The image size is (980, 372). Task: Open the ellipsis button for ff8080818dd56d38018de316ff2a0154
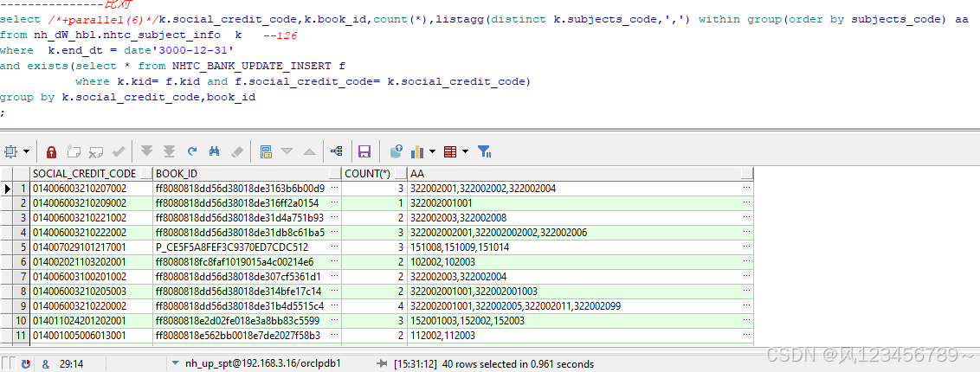click(x=335, y=202)
